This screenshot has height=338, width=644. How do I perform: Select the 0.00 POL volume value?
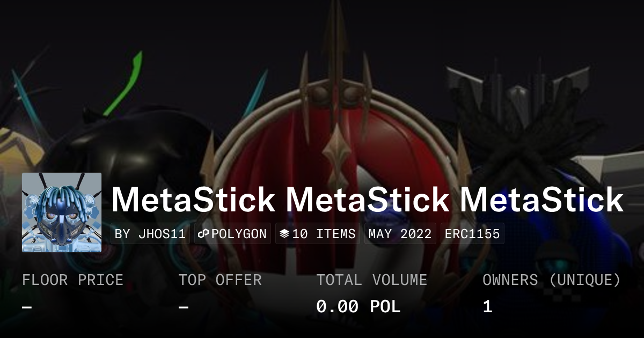pyautogui.click(x=358, y=307)
